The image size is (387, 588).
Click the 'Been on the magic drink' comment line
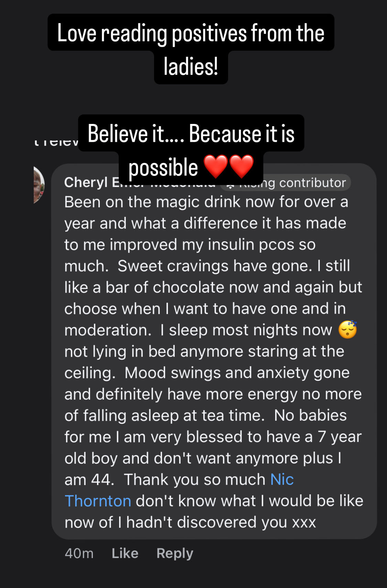point(206,202)
